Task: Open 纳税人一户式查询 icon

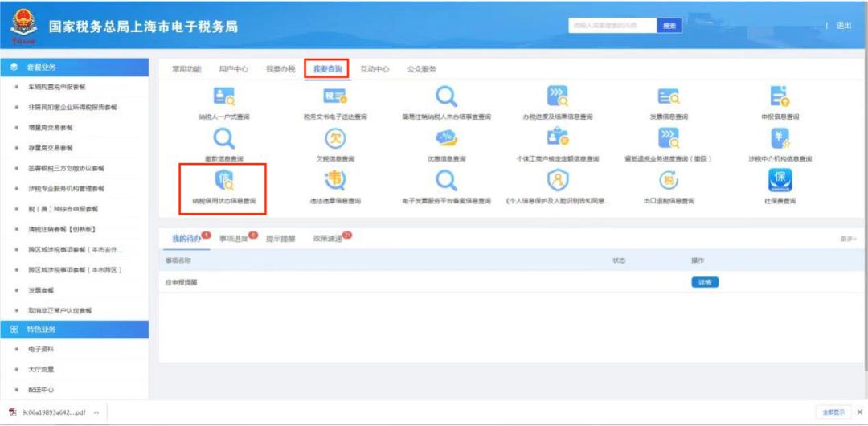Action: (224, 97)
